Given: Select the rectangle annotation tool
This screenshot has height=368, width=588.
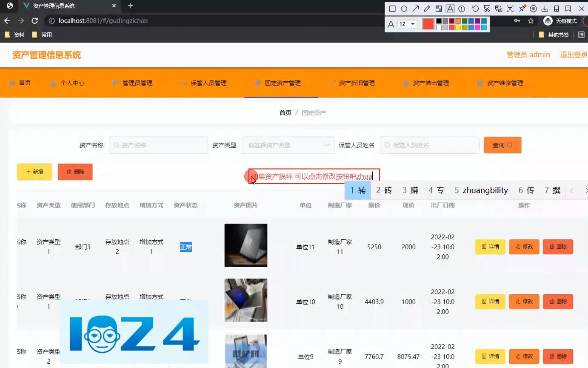Looking at the screenshot, I should (x=393, y=9).
